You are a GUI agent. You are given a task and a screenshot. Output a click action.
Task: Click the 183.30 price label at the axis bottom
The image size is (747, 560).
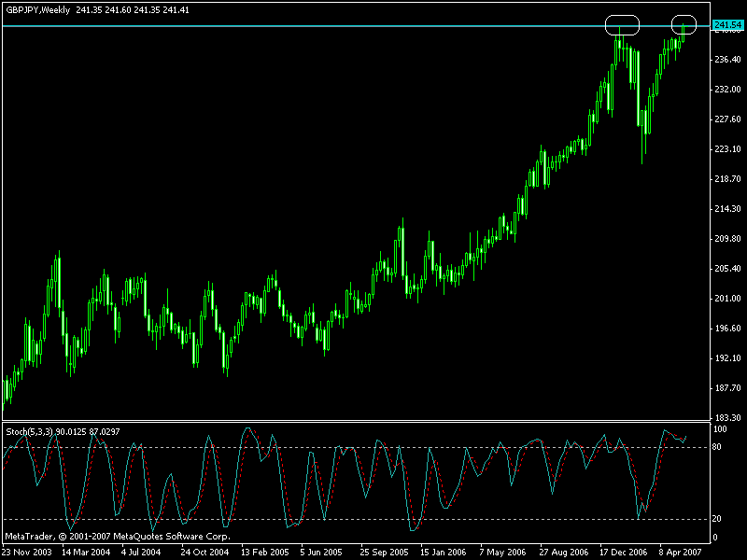[726, 417]
